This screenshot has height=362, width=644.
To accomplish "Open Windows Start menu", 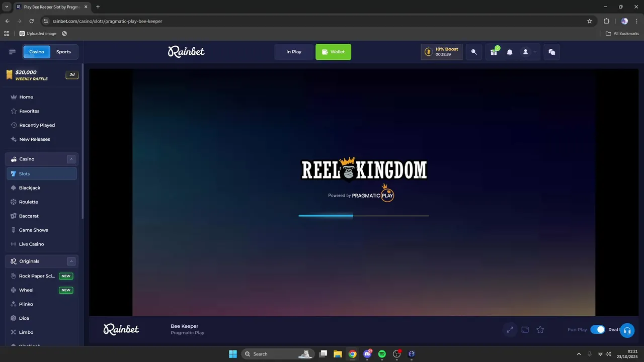I will (x=233, y=354).
